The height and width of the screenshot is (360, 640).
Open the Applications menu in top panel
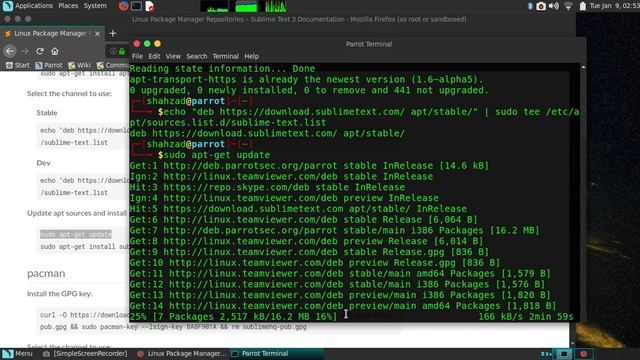pyautogui.click(x=28, y=6)
